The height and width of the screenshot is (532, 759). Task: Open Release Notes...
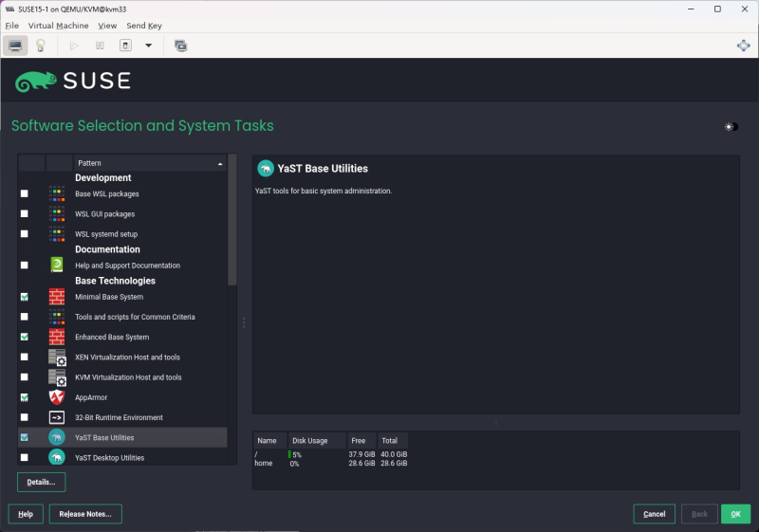[x=85, y=514]
